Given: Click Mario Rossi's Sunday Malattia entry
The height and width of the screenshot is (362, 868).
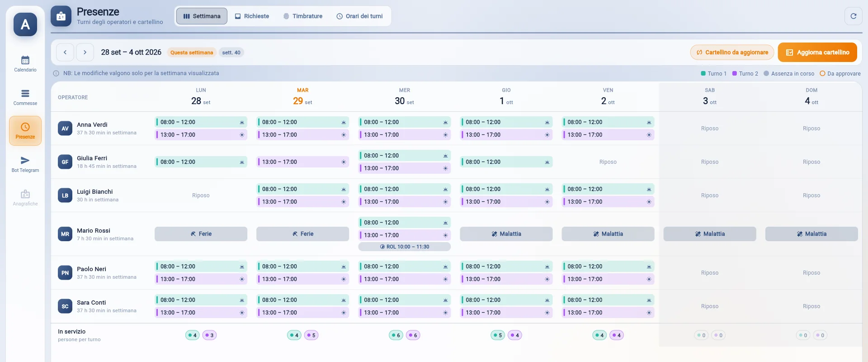Looking at the screenshot, I should 811,234.
